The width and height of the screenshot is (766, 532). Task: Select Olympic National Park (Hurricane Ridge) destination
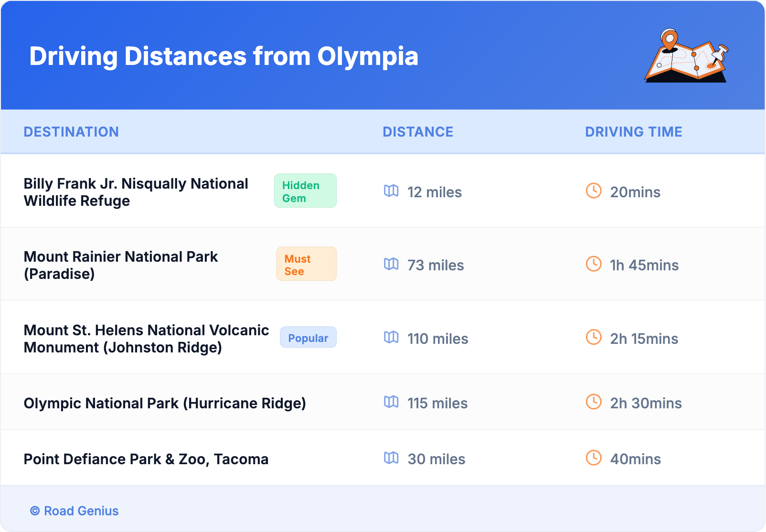(x=165, y=403)
